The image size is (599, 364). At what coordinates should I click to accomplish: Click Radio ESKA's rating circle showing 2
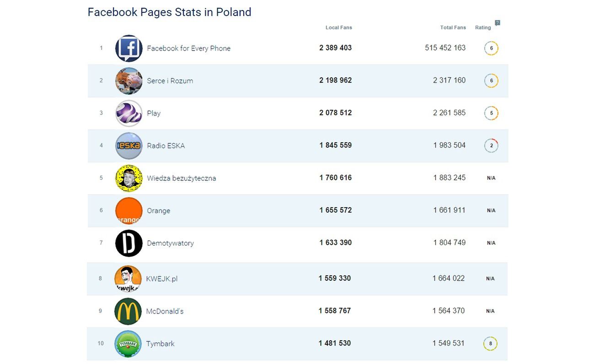coord(491,146)
